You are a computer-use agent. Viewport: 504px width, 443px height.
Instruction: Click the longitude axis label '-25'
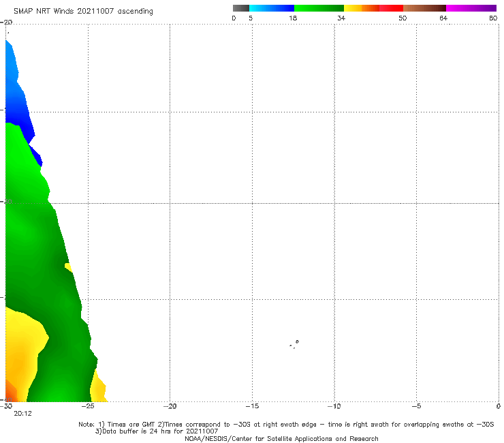click(88, 406)
